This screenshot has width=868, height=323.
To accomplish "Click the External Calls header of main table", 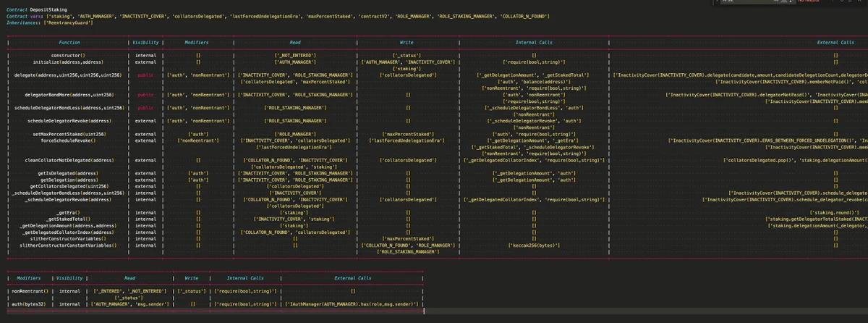I will point(838,43).
